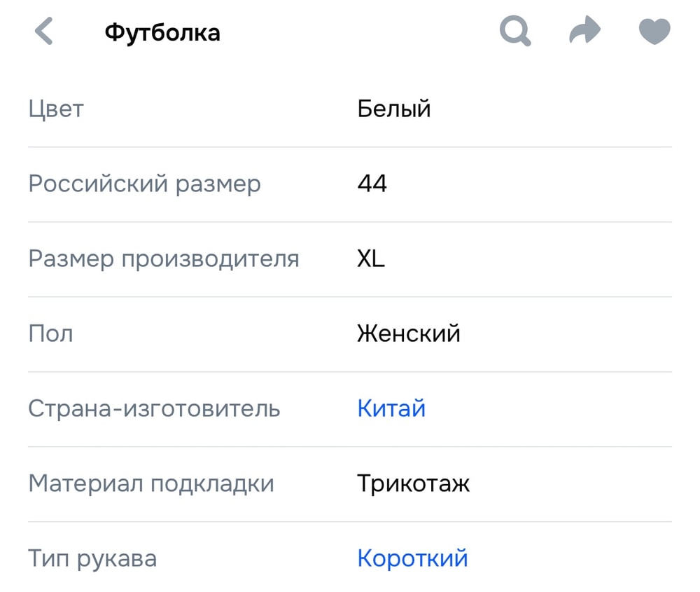Tap the Материал подкладки label
This screenshot has width=700, height=592.
pos(151,483)
